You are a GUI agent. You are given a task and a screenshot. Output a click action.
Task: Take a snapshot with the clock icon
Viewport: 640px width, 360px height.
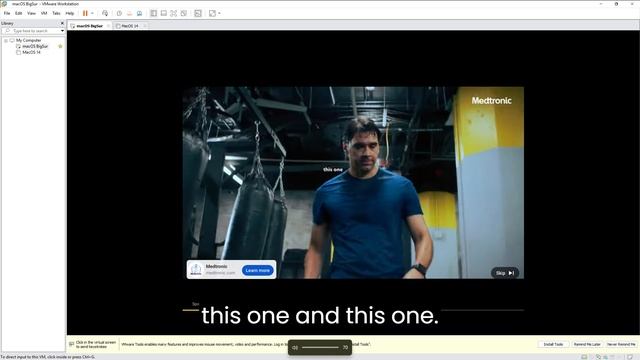tap(119, 13)
